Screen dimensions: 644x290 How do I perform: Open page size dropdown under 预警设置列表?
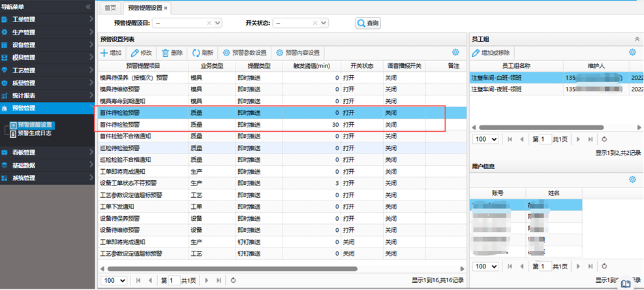[114, 280]
